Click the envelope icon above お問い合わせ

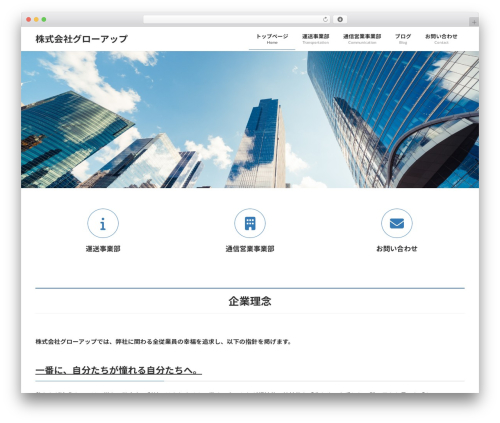click(397, 223)
